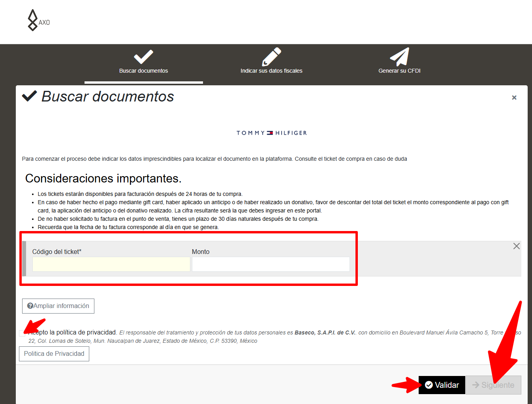Open the Buscar documentos step tab
The width and height of the screenshot is (532, 404).
tap(143, 71)
